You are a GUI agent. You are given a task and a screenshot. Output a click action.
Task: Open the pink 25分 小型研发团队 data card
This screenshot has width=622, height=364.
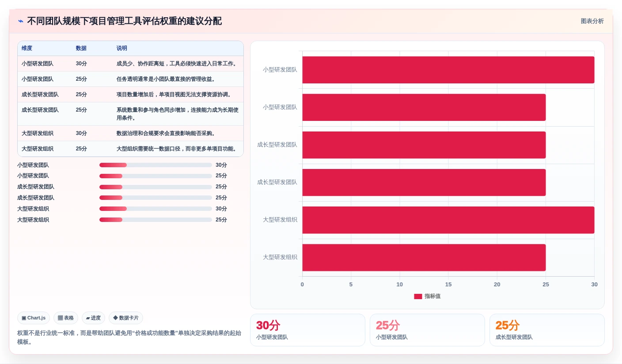(x=427, y=330)
